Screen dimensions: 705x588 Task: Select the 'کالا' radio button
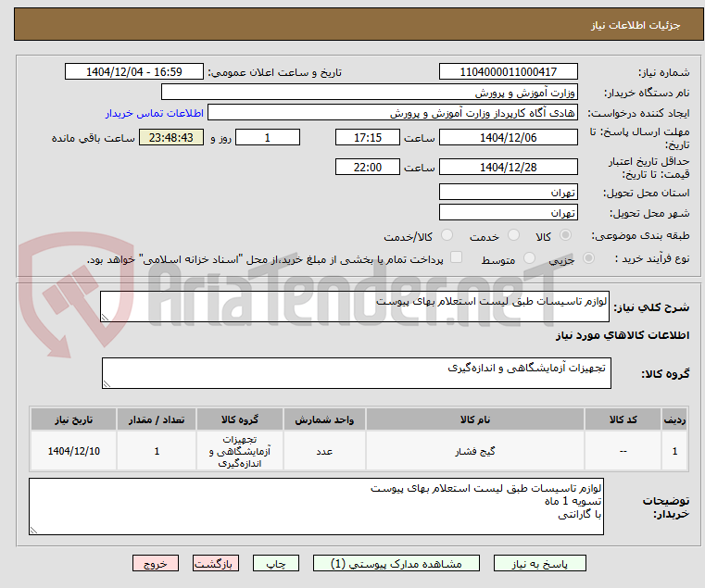tap(566, 235)
